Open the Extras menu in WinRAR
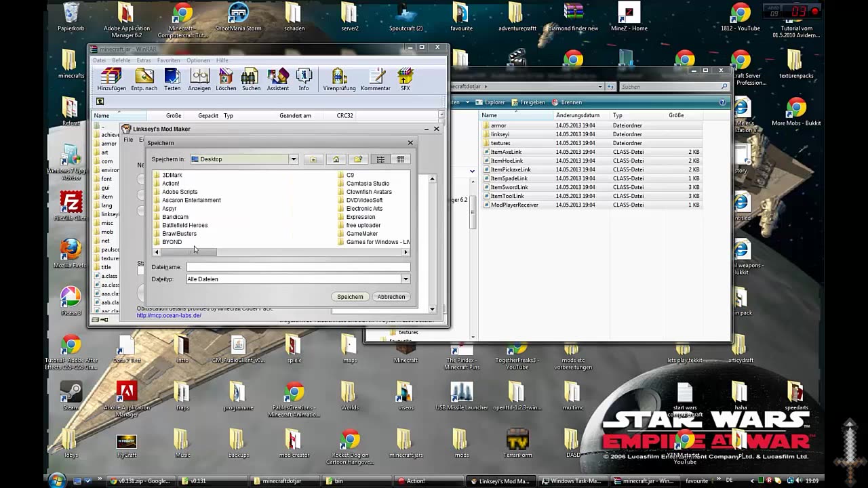Screen dimensions: 868x488 pos(144,60)
